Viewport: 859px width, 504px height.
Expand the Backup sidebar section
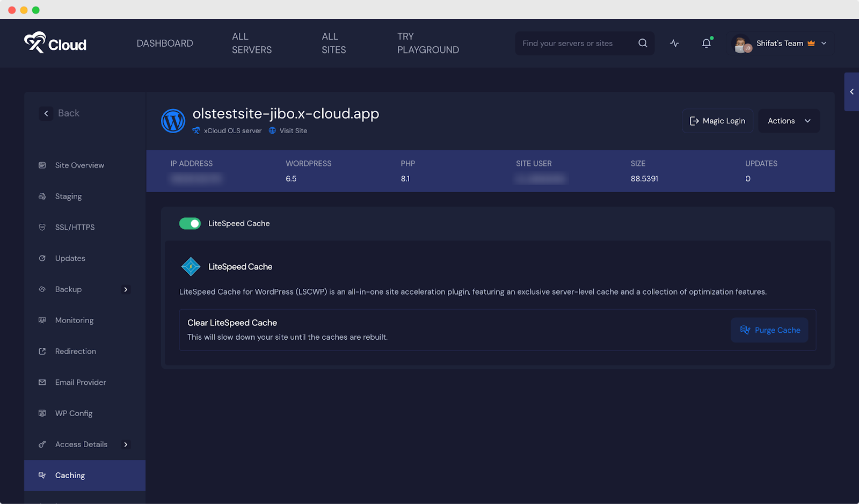[126, 289]
